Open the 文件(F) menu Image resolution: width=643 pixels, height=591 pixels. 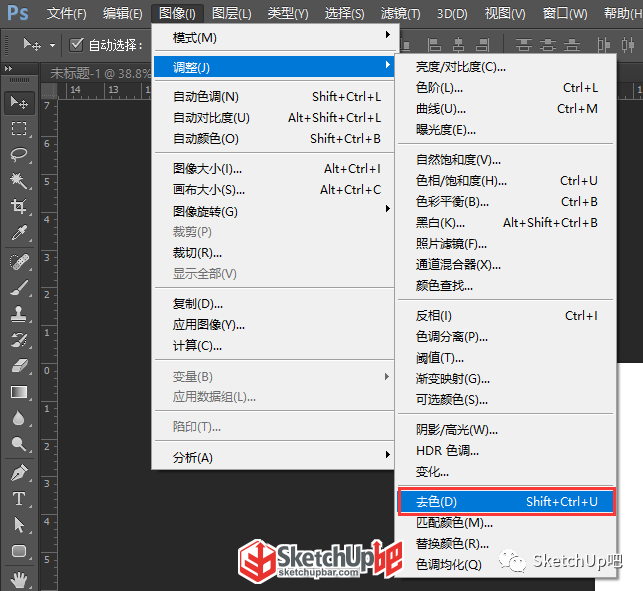pos(66,14)
